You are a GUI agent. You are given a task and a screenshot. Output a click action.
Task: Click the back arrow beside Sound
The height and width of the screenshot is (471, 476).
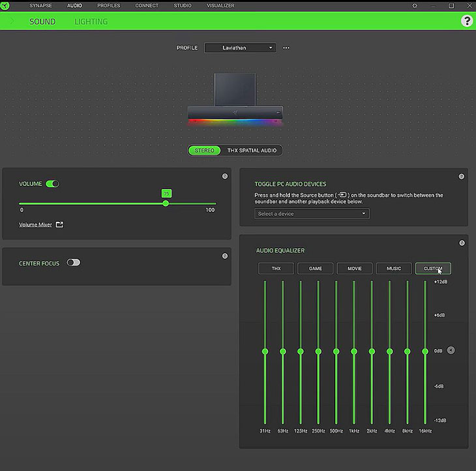click(12, 21)
